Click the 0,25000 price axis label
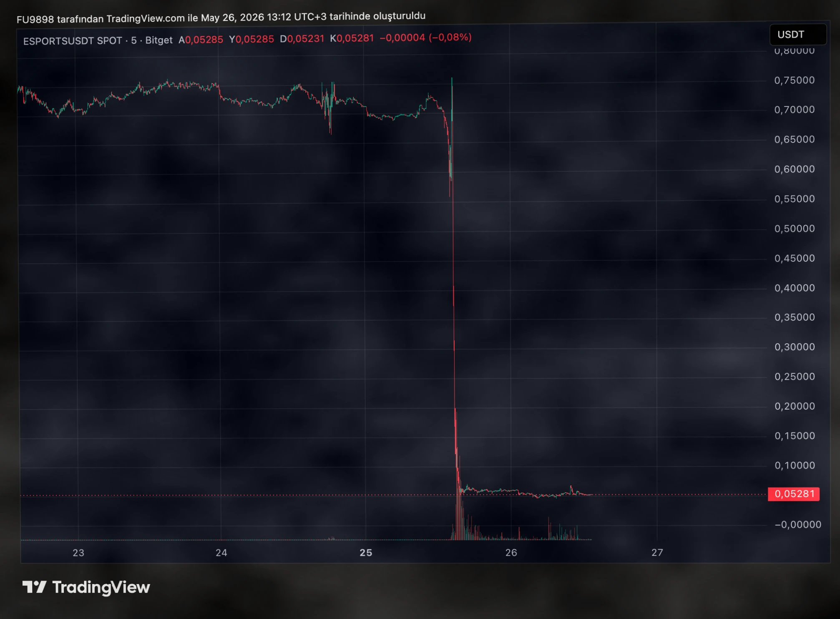 (x=795, y=377)
